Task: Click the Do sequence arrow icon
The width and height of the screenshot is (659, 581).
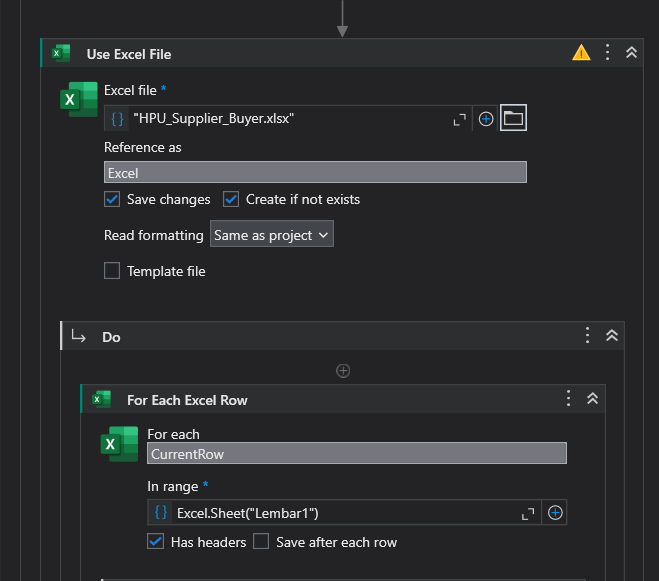Action: click(79, 336)
